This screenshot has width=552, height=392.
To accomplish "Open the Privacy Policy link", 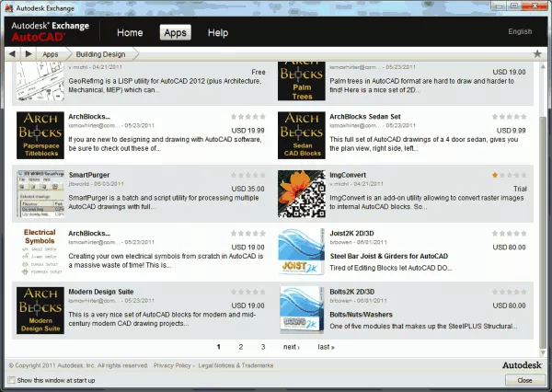I will pyautogui.click(x=172, y=365).
